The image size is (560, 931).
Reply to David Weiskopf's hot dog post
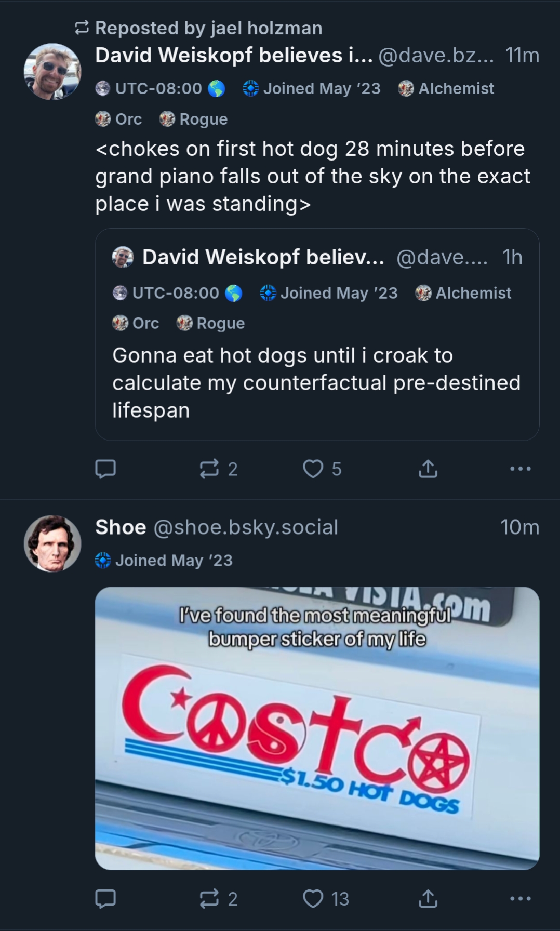click(x=105, y=469)
